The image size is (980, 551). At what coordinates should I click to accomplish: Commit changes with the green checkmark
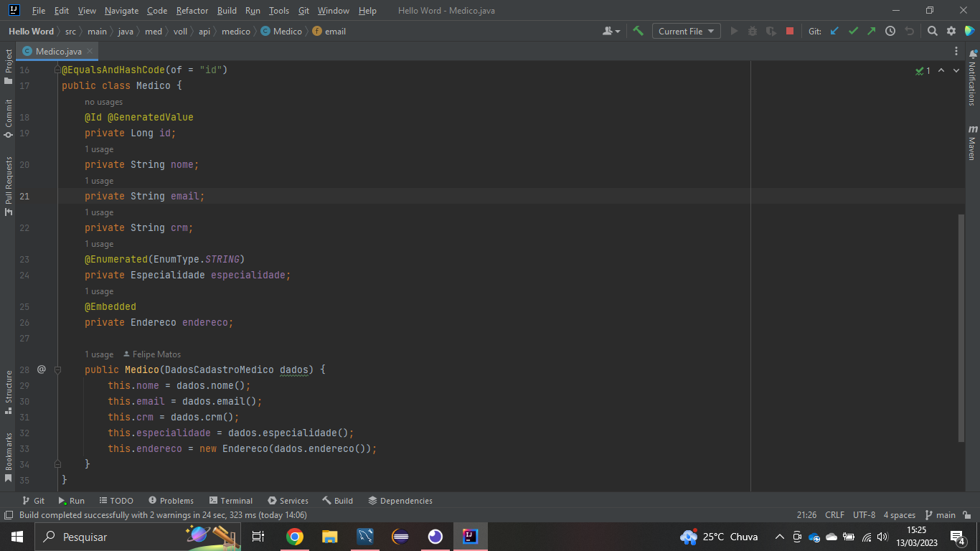pos(853,31)
